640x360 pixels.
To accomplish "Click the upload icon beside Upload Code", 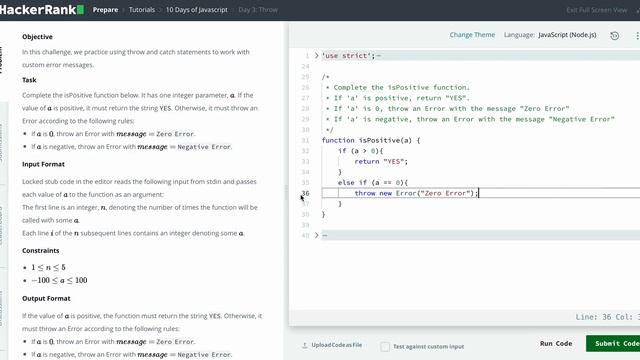I will pyautogui.click(x=304, y=345).
